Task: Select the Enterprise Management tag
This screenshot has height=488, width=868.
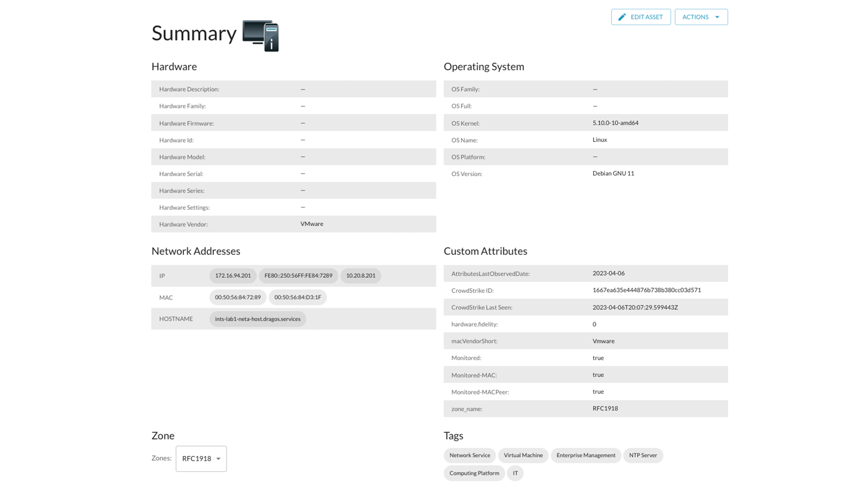Action: click(585, 455)
